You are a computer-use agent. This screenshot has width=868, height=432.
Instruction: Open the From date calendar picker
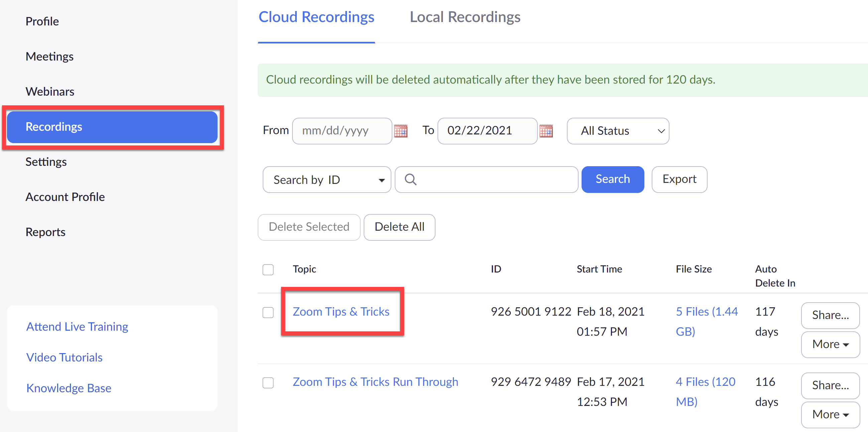[401, 131]
